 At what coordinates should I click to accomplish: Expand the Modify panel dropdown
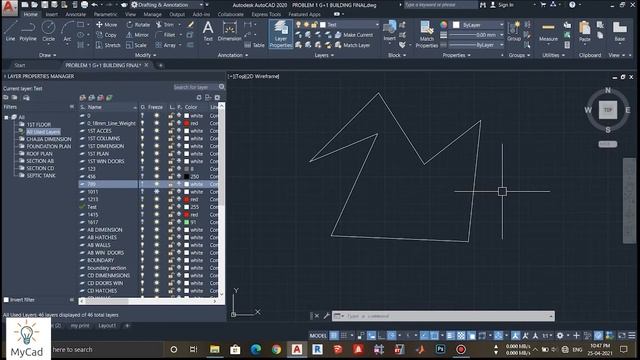146,55
